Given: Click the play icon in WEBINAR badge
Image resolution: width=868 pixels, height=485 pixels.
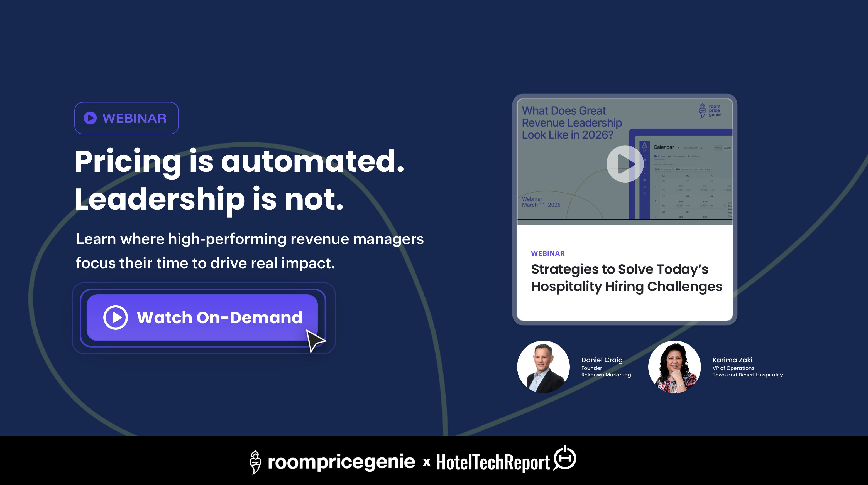Looking at the screenshot, I should click(90, 118).
